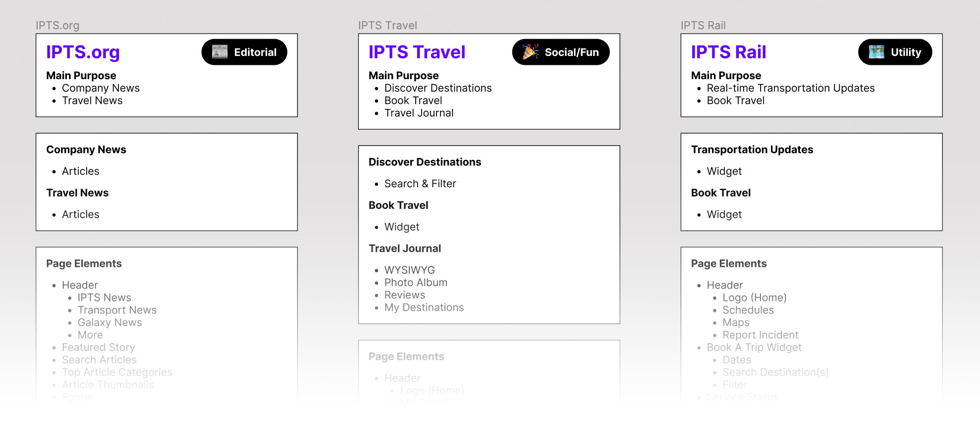The height and width of the screenshot is (446, 980).
Task: Click the map icon in Utility badge
Action: point(876,52)
